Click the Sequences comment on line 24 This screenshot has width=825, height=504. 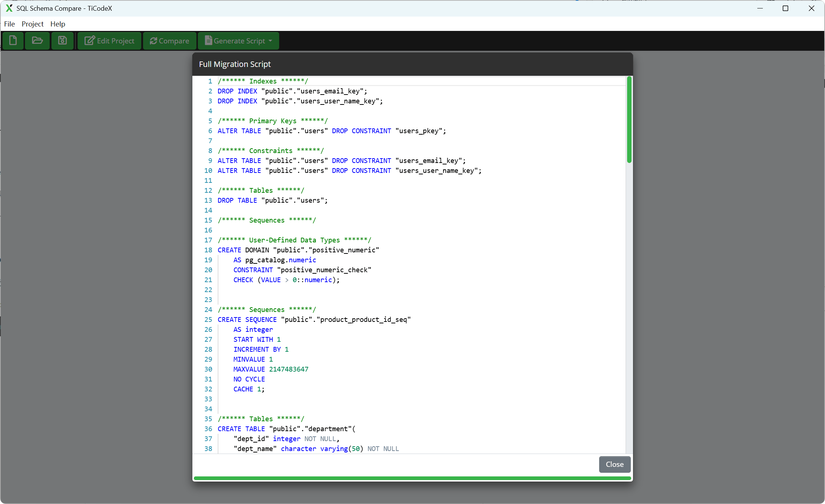pyautogui.click(x=267, y=309)
